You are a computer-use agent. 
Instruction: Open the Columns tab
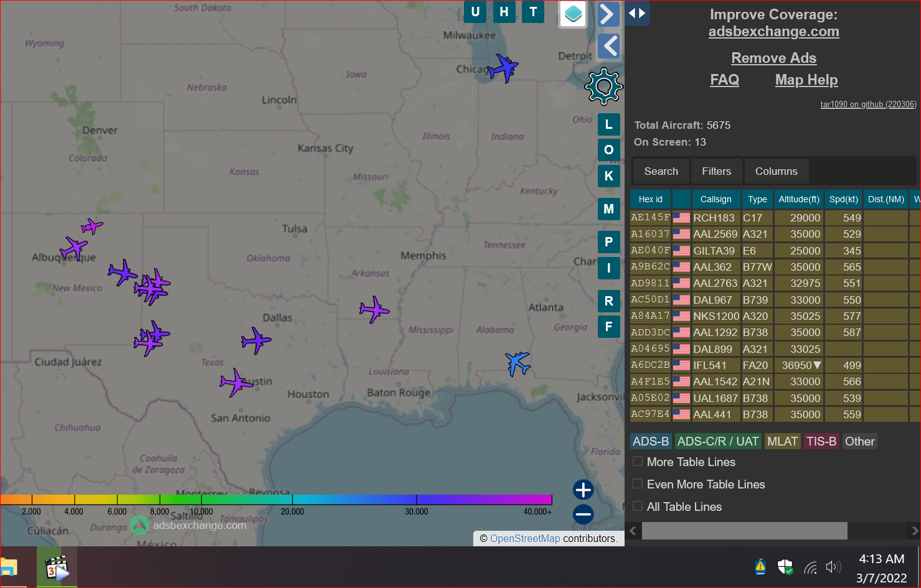point(776,171)
